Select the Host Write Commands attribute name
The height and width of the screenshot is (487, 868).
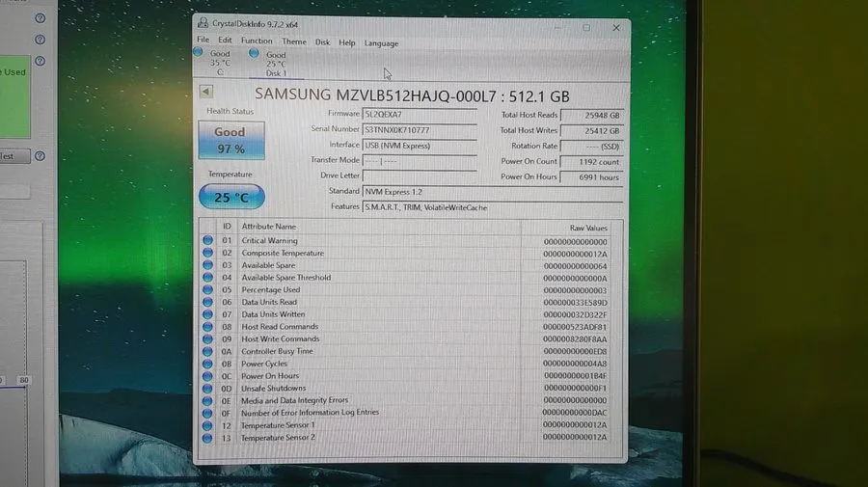click(280, 339)
